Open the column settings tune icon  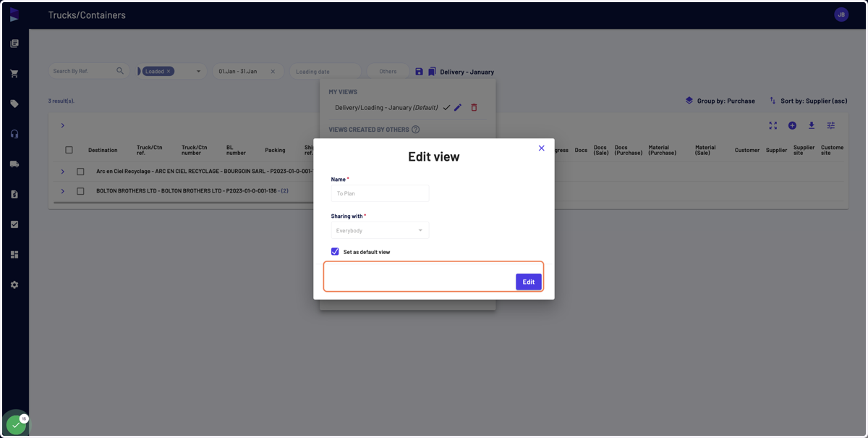[x=831, y=125]
